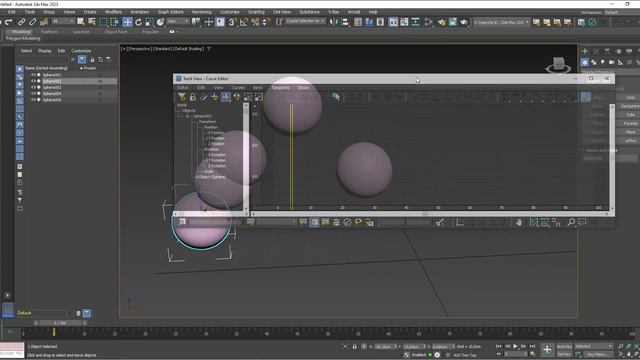640x360 pixels.
Task: Open the Select by Name dialog
Action: pyautogui.click(x=92, y=22)
